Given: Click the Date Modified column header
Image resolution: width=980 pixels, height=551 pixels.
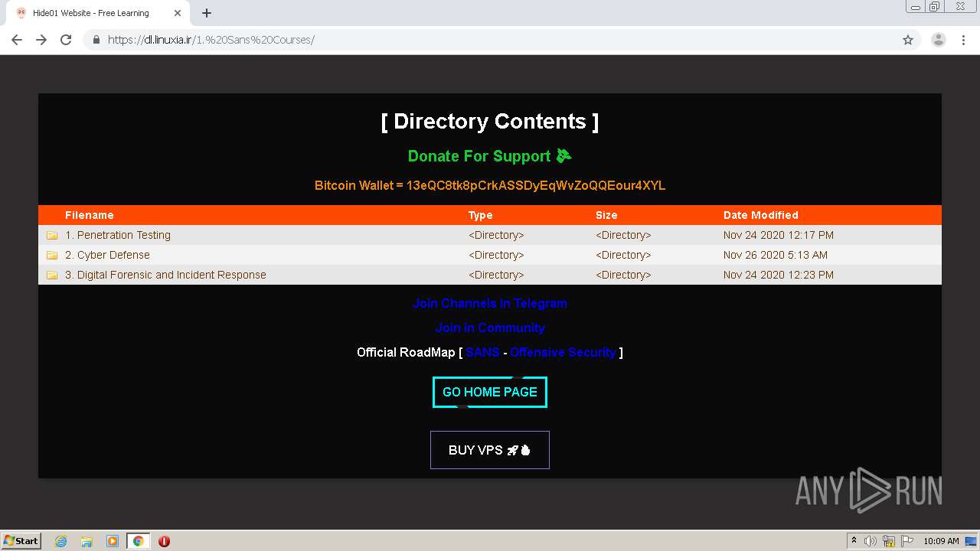Looking at the screenshot, I should [x=761, y=215].
